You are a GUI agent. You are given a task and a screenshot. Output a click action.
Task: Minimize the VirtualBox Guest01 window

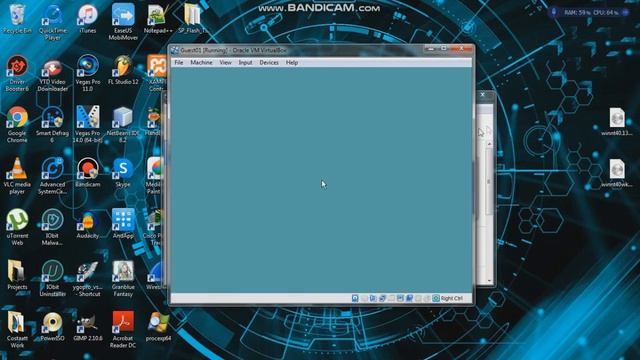(430, 49)
